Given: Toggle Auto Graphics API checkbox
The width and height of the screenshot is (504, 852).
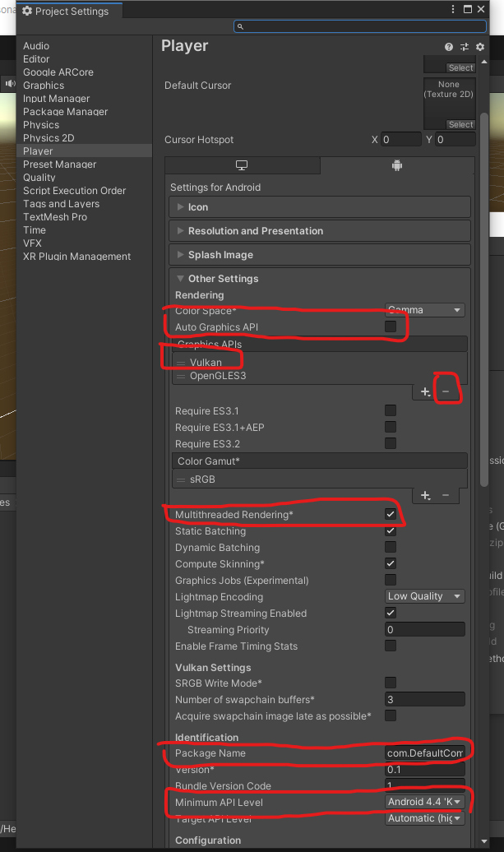Looking at the screenshot, I should click(391, 326).
